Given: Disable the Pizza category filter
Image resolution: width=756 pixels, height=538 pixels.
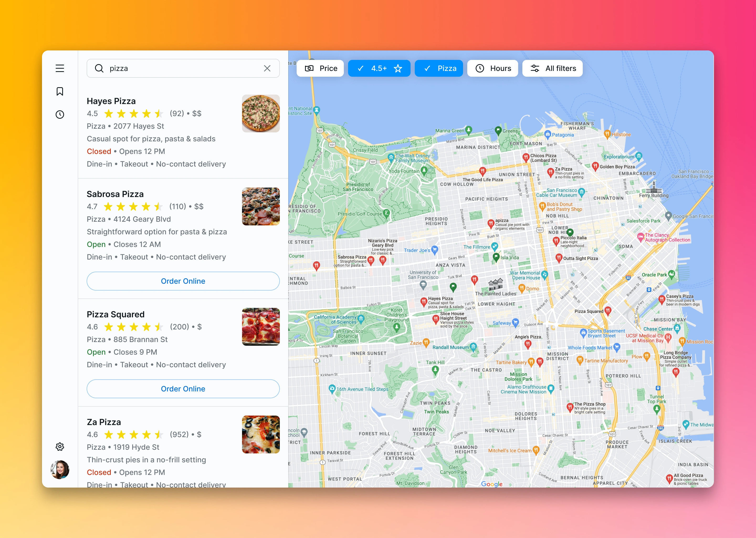Looking at the screenshot, I should point(439,68).
